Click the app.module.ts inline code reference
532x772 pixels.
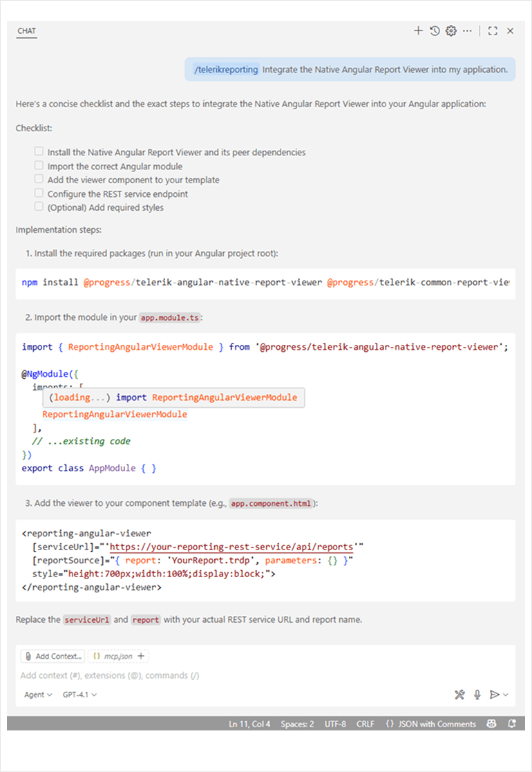(x=170, y=317)
